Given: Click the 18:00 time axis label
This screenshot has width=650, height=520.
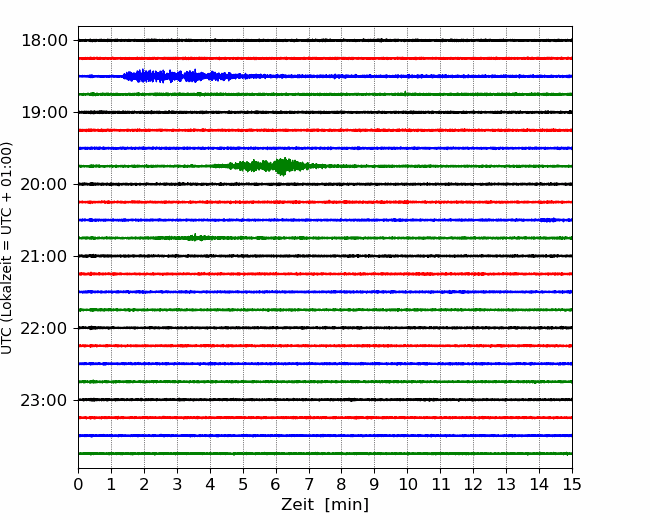Looking at the screenshot, I should tap(44, 41).
